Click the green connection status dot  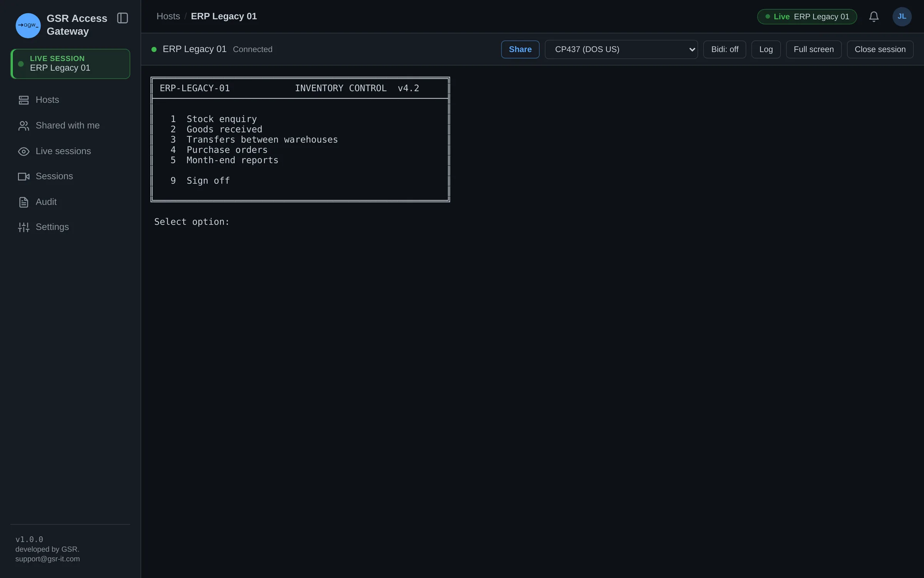tap(154, 49)
